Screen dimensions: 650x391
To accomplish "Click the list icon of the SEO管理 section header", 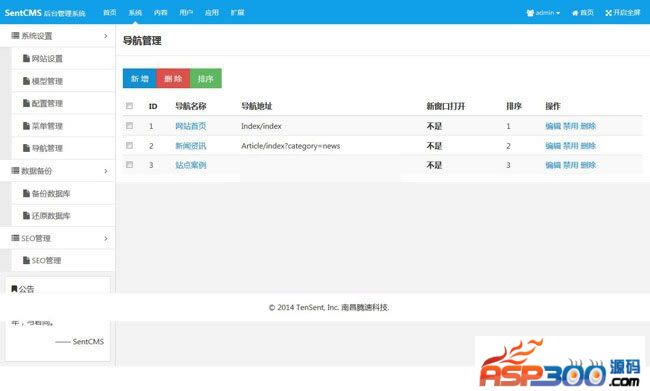I will pyautogui.click(x=15, y=238).
